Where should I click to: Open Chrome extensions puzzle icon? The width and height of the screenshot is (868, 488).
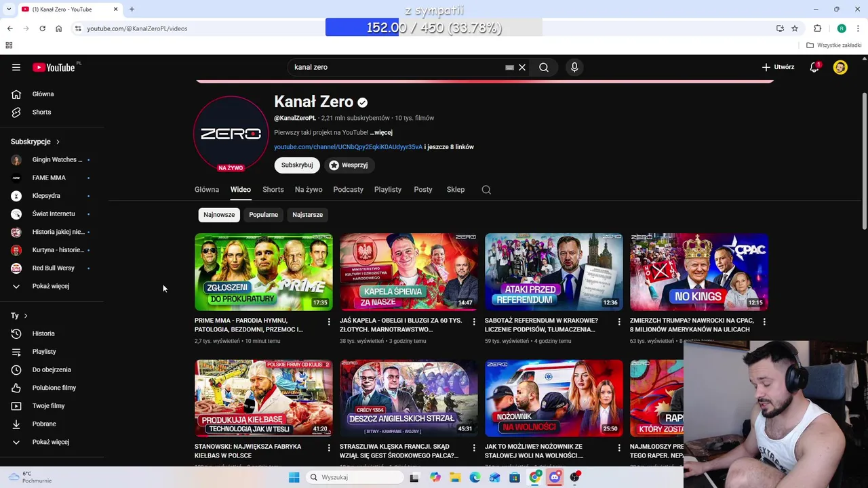[817, 28]
